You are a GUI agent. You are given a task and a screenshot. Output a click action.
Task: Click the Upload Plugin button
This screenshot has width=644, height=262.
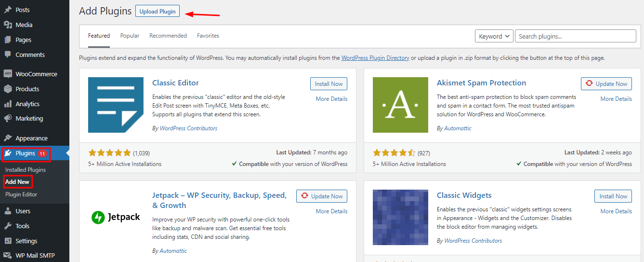tap(158, 11)
